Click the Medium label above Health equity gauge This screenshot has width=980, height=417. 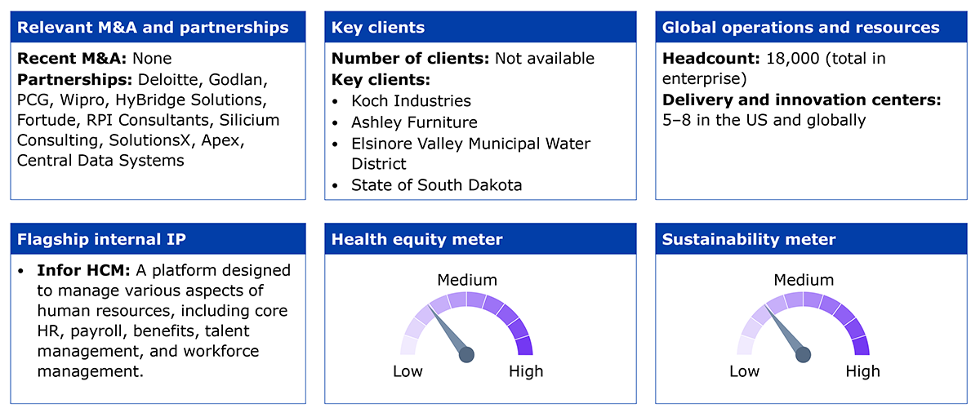(467, 280)
